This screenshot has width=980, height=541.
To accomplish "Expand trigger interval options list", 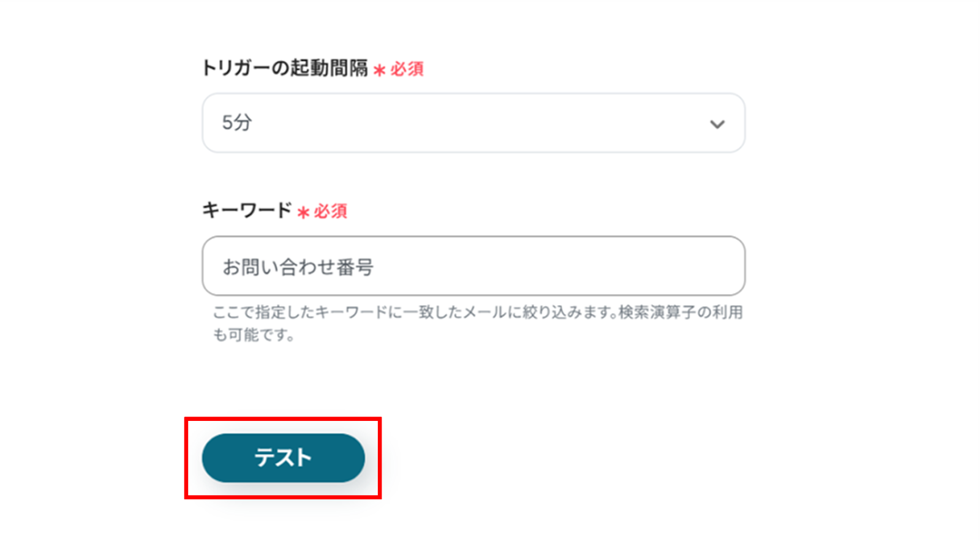I will [x=473, y=123].
